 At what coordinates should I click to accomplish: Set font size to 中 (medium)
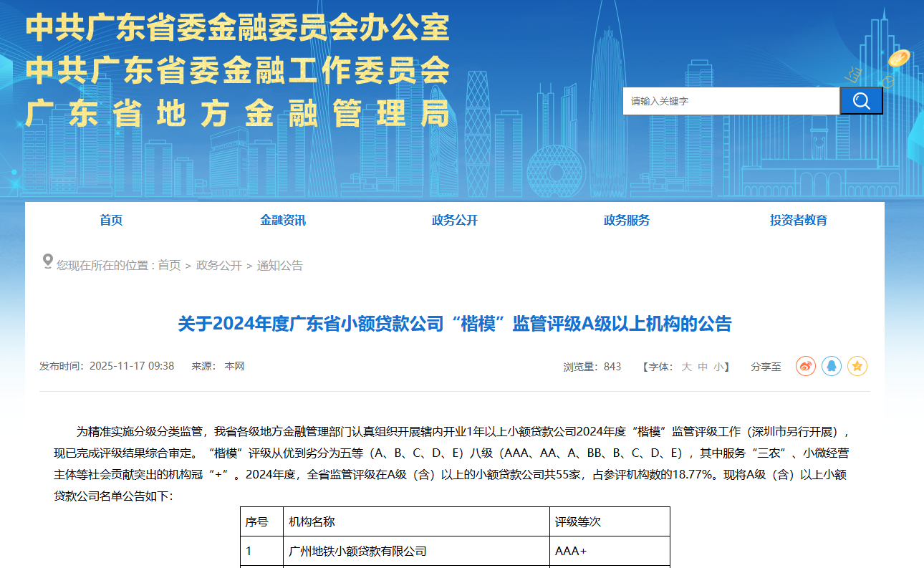[x=703, y=367]
